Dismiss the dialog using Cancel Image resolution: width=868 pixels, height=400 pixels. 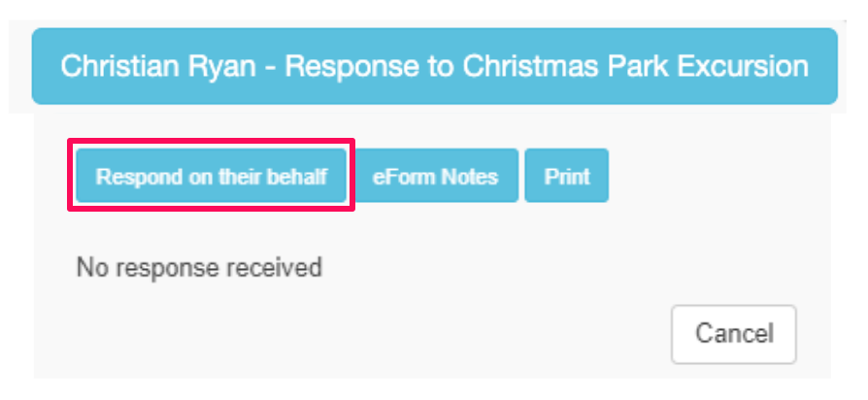(733, 334)
